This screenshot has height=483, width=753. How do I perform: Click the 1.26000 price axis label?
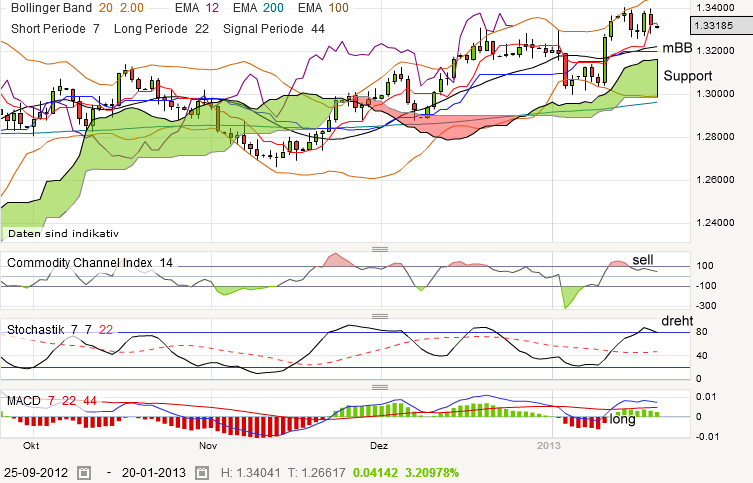pyautogui.click(x=716, y=180)
